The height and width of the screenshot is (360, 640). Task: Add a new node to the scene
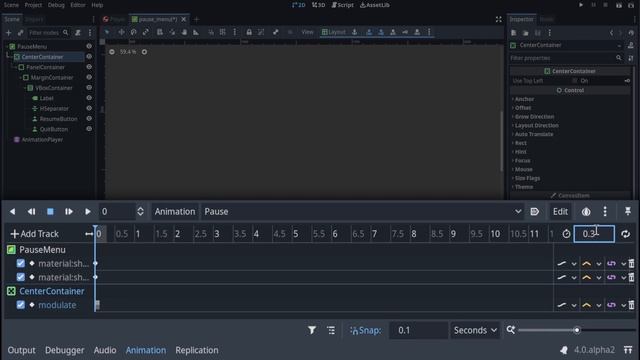pos(9,33)
